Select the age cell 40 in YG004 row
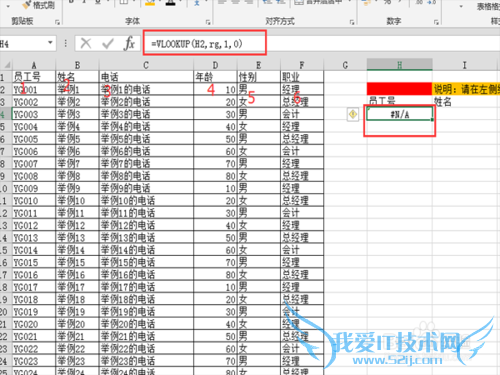 point(215,127)
